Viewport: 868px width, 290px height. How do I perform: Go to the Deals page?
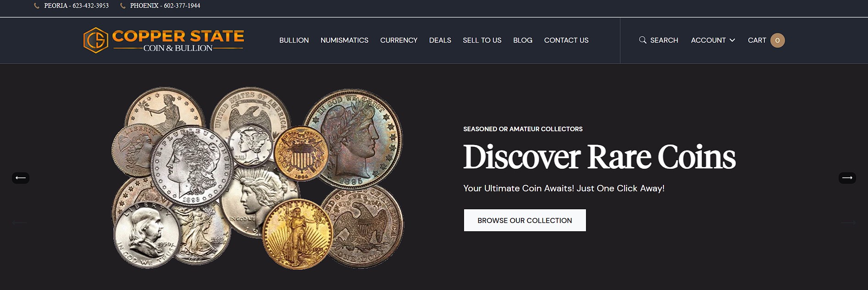440,40
